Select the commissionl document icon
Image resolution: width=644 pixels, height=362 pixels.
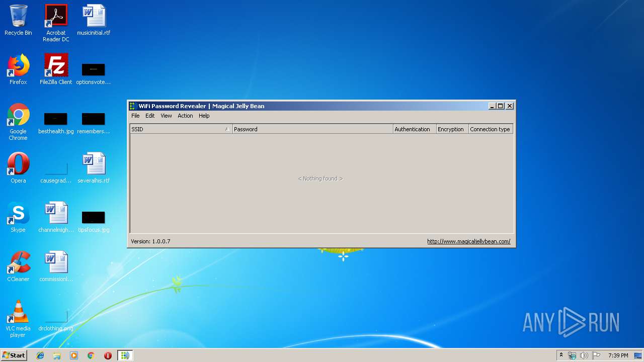point(56,266)
